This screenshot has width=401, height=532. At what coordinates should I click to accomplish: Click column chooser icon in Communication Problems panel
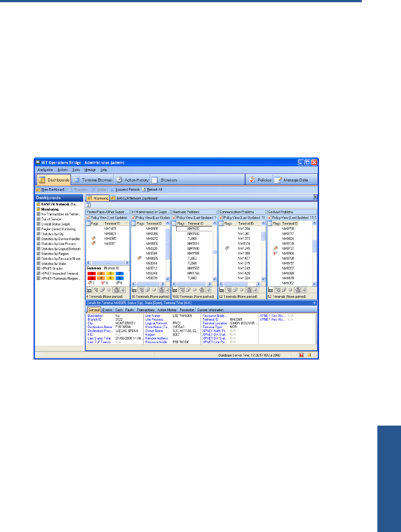tap(221, 224)
